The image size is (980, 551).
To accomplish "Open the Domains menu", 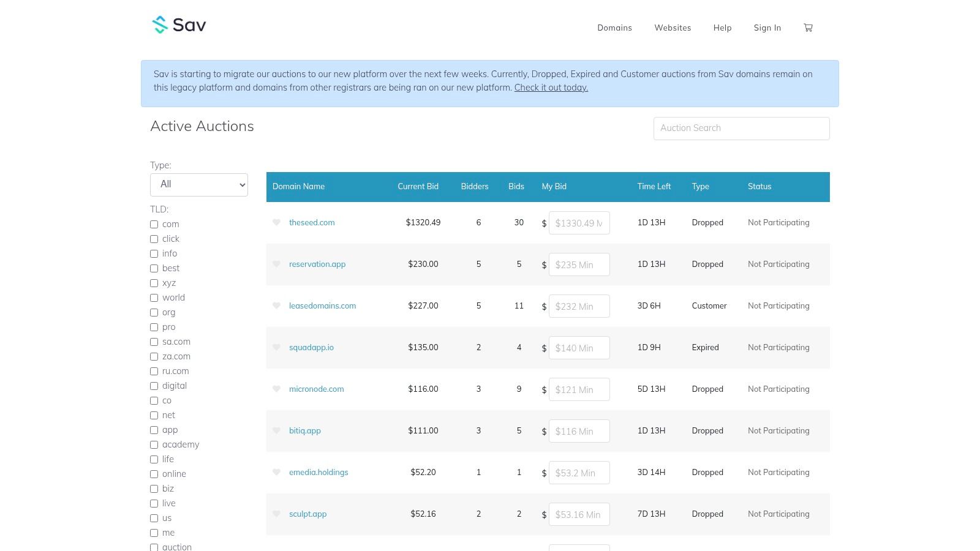I will click(614, 28).
